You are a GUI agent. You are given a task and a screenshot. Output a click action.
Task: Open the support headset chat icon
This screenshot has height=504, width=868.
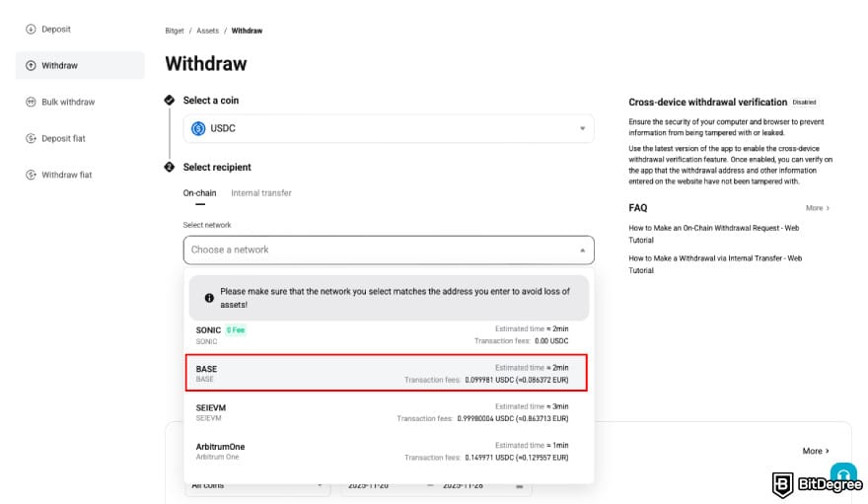pos(843,474)
